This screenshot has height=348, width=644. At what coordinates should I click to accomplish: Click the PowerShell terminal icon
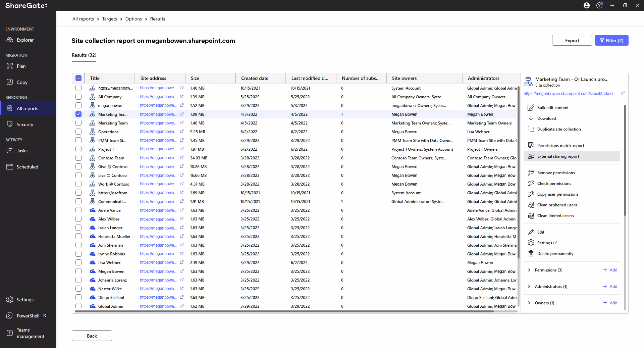10,316
